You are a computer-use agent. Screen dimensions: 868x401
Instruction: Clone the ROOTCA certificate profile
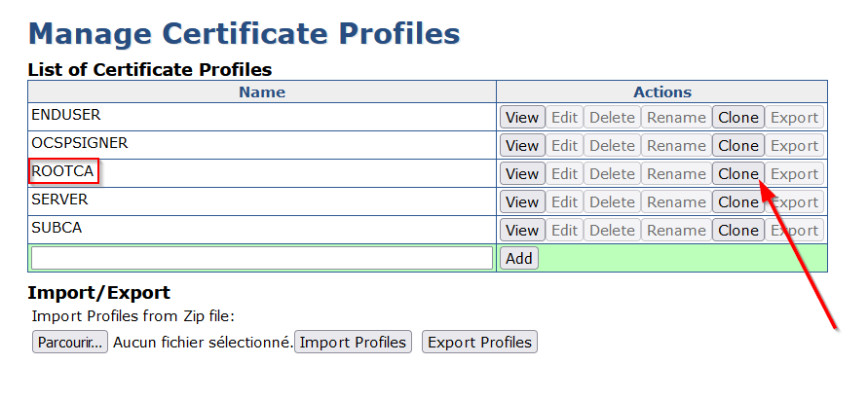(x=738, y=173)
